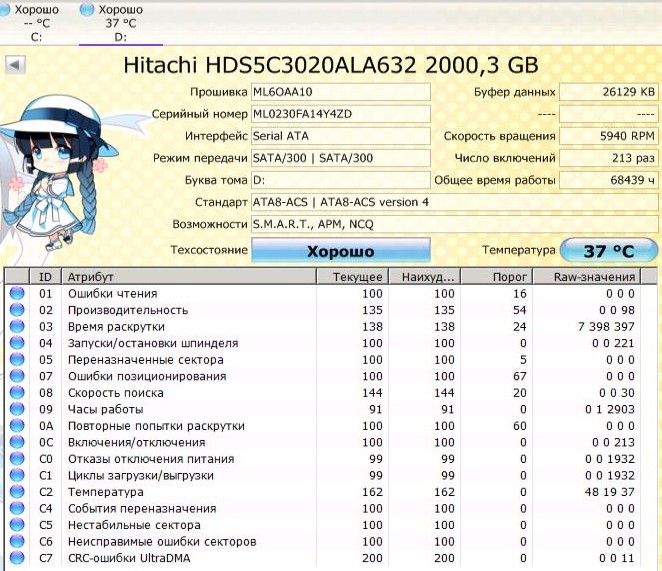Select the Циклы загрузки/выгрузки attribute name
Image resolution: width=662 pixels, height=571 pixels.
pyautogui.click(x=141, y=476)
